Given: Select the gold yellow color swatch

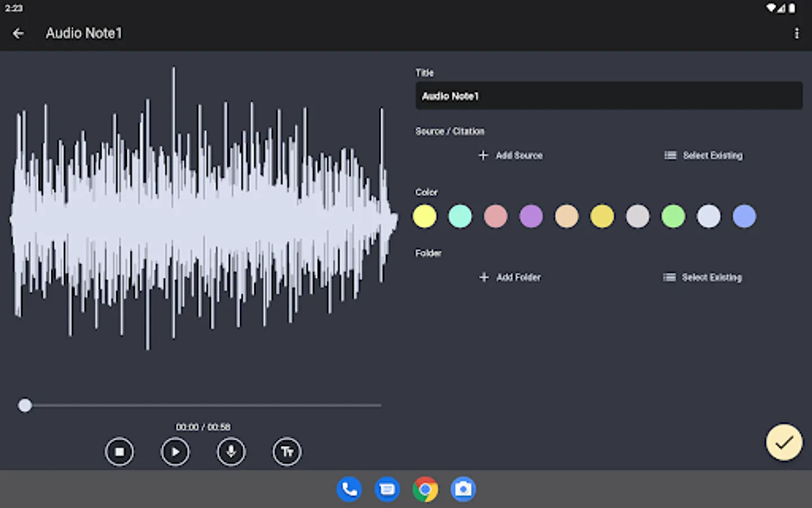Looking at the screenshot, I should [x=602, y=216].
